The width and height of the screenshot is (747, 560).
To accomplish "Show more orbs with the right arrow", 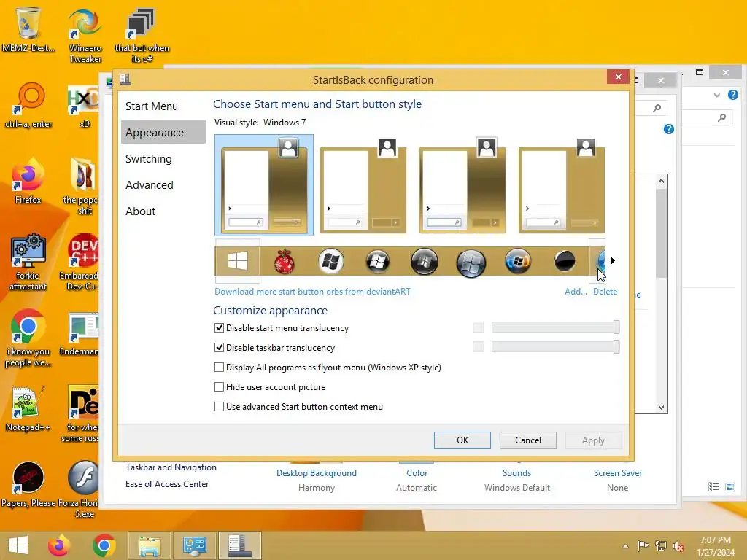I will click(613, 260).
